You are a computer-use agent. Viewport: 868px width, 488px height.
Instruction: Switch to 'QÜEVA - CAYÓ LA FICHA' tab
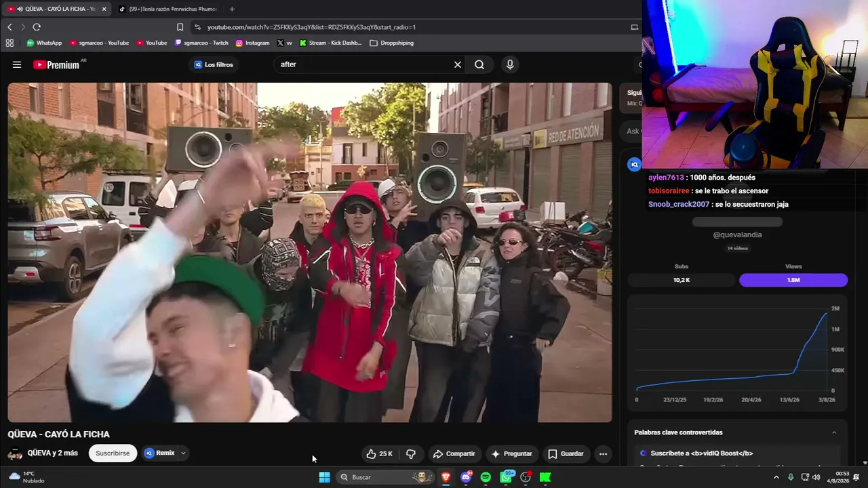[55, 9]
